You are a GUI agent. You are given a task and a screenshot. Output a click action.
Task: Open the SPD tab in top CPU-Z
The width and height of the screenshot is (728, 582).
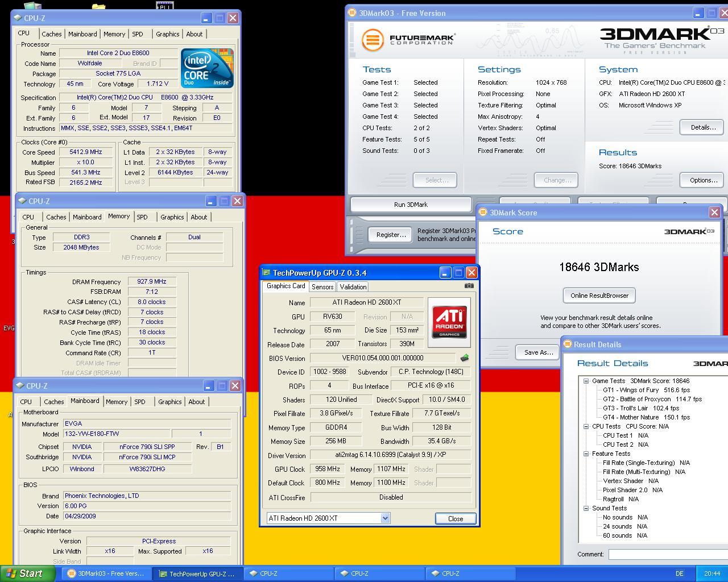pos(138,34)
